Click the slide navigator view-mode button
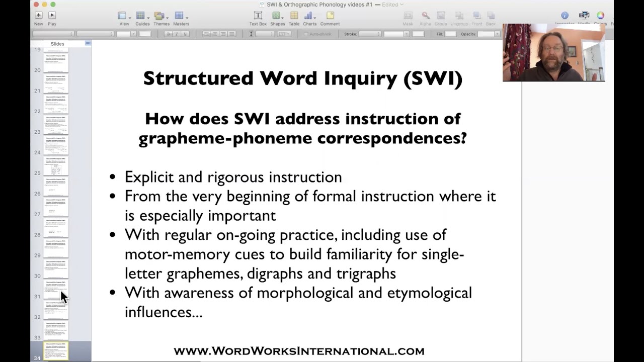Screen dimensions: 644x362 88,43
